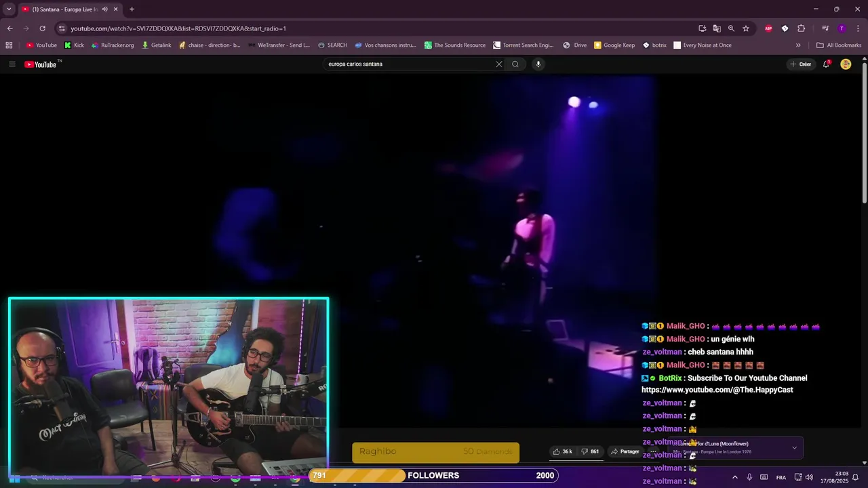Share the video via Partager
This screenshot has height=488, width=868.
click(625, 451)
